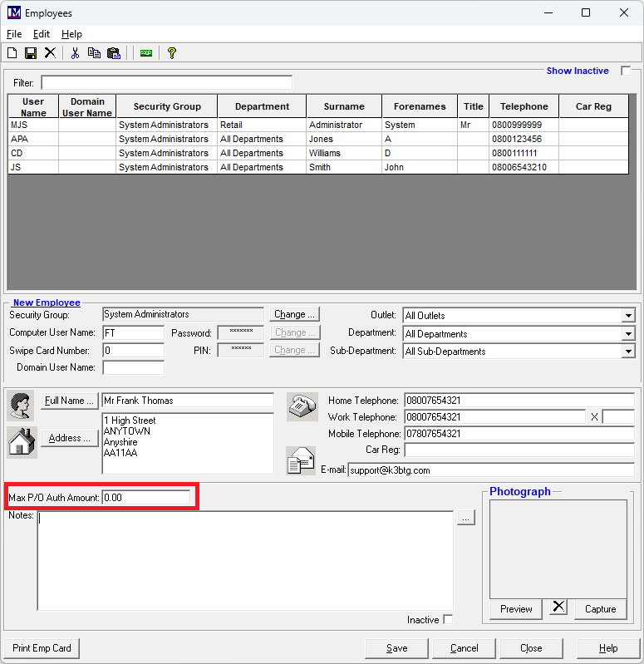Click the Save floppy disk toolbar icon
This screenshot has width=644, height=664.
[x=31, y=53]
